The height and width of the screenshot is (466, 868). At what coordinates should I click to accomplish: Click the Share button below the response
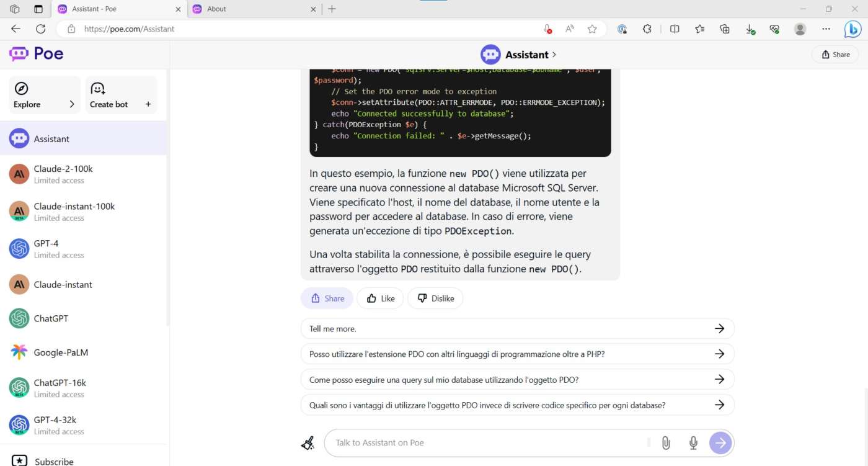(327, 298)
